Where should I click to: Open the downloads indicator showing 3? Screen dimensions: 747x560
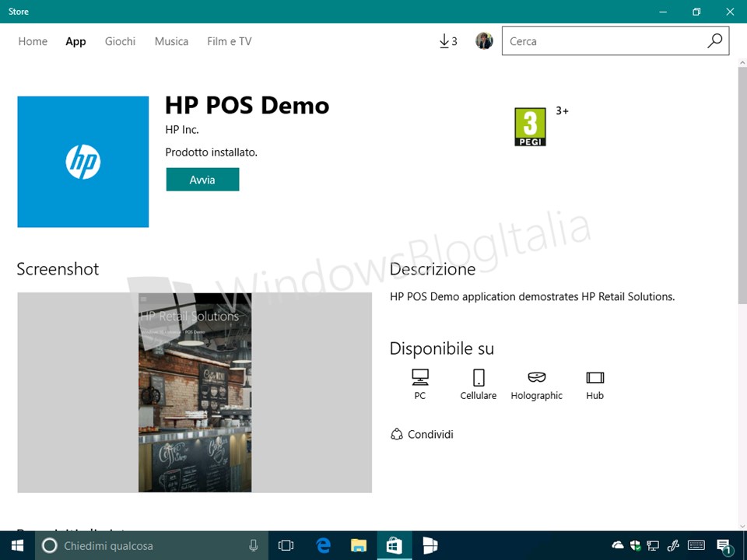(448, 41)
